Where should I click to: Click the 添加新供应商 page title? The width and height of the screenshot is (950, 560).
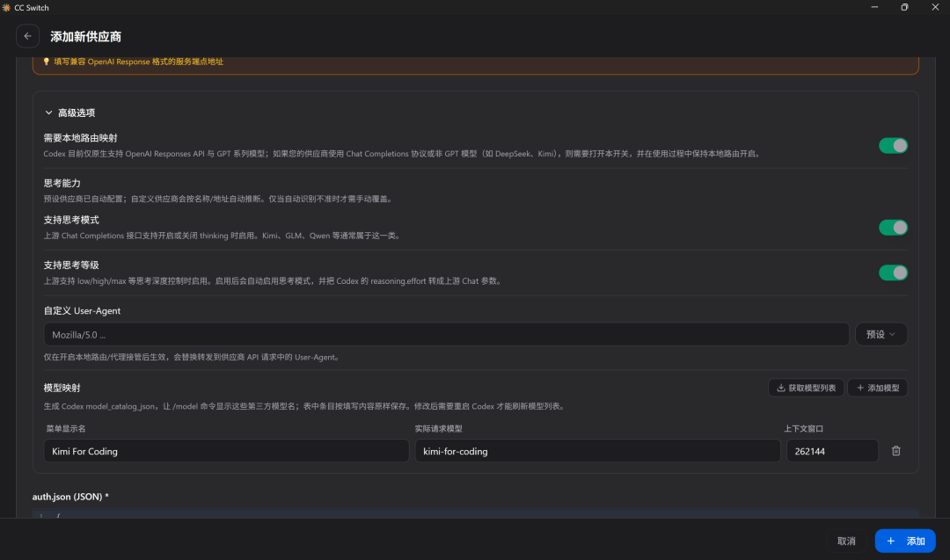pos(86,37)
